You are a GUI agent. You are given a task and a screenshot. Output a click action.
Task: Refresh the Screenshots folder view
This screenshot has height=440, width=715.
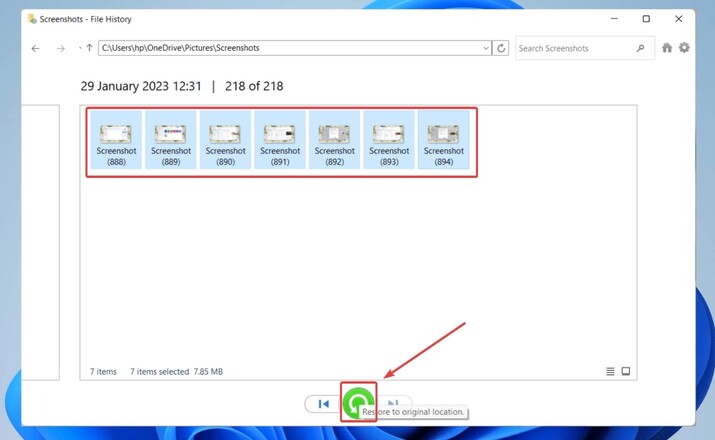click(x=501, y=48)
